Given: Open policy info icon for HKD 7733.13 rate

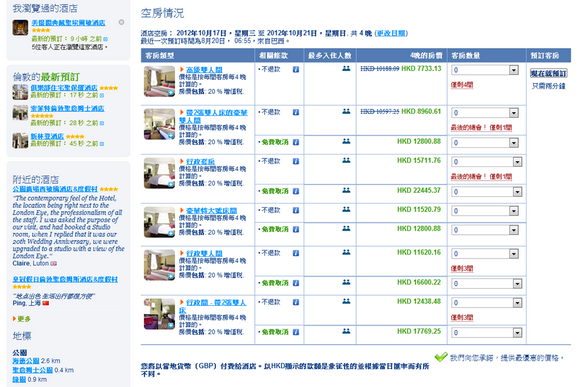Looking at the screenshot, I should [296, 69].
